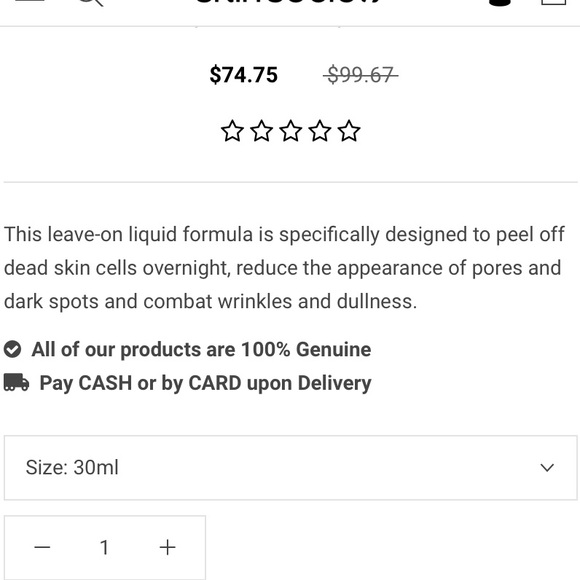Click the checkmark badge beside Genuine text
This screenshot has width=580, height=580.
(13, 349)
